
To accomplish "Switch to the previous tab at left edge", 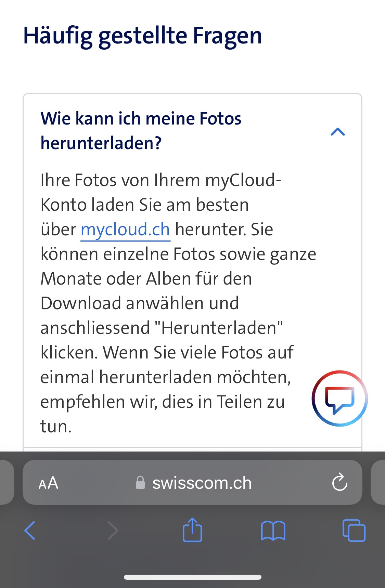I will (x=6, y=482).
